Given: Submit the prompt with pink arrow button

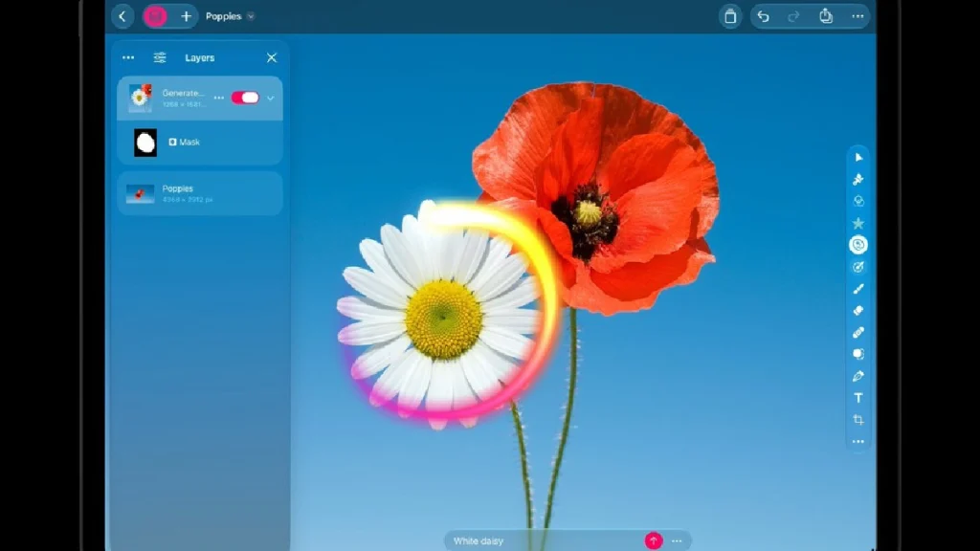Looking at the screenshot, I should pos(653,541).
